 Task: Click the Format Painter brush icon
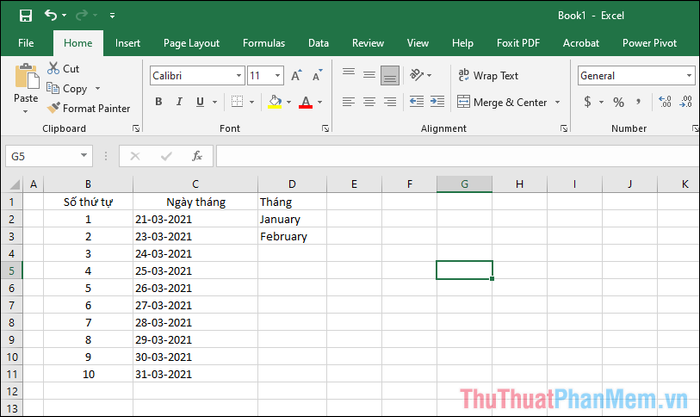pyautogui.click(x=53, y=108)
